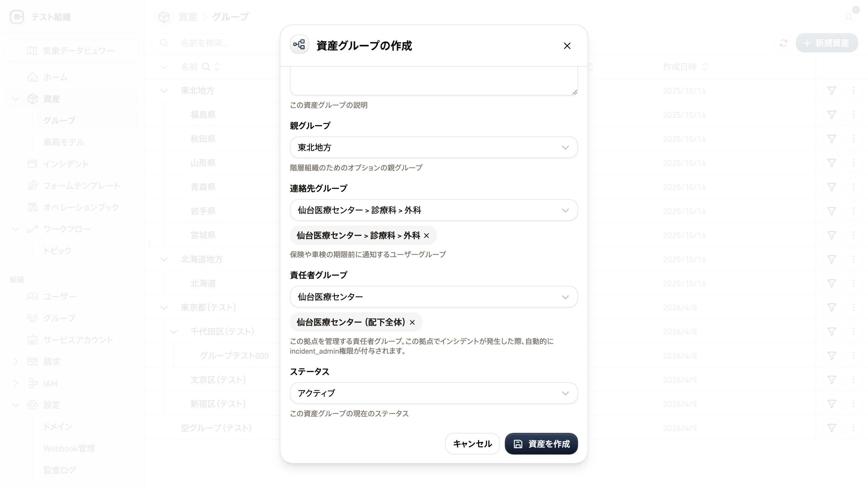
Task: Click the キャンセル button
Action: click(472, 444)
